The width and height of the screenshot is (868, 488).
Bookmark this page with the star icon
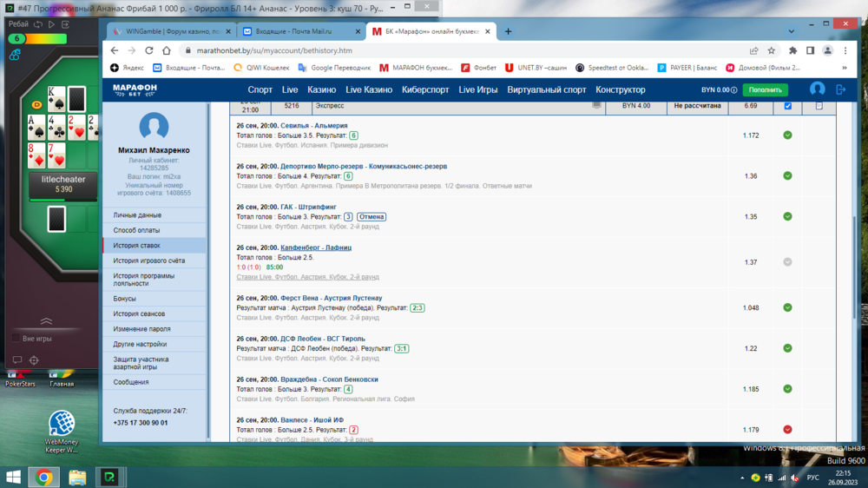coord(772,50)
